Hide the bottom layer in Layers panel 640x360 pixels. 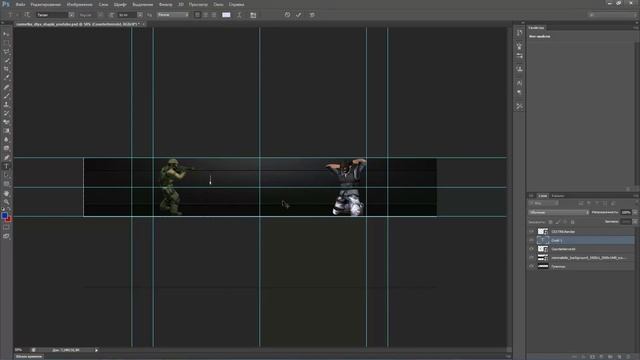pos(531,267)
